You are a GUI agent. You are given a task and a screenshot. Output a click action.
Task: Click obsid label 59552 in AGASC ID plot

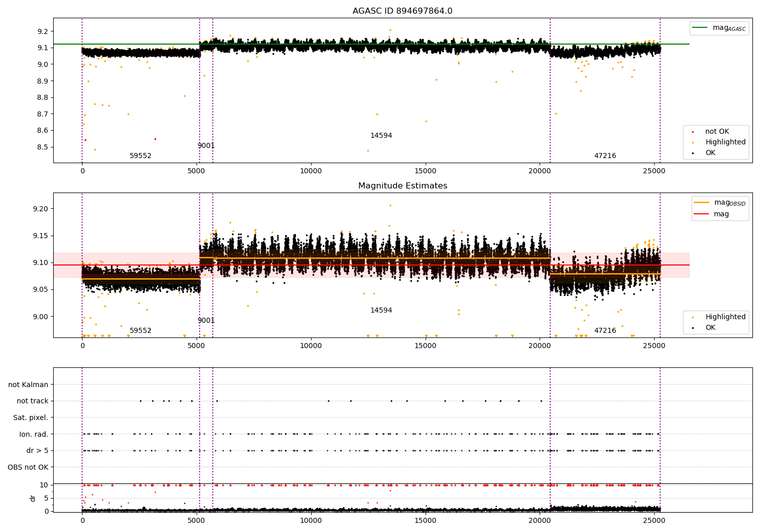140,156
